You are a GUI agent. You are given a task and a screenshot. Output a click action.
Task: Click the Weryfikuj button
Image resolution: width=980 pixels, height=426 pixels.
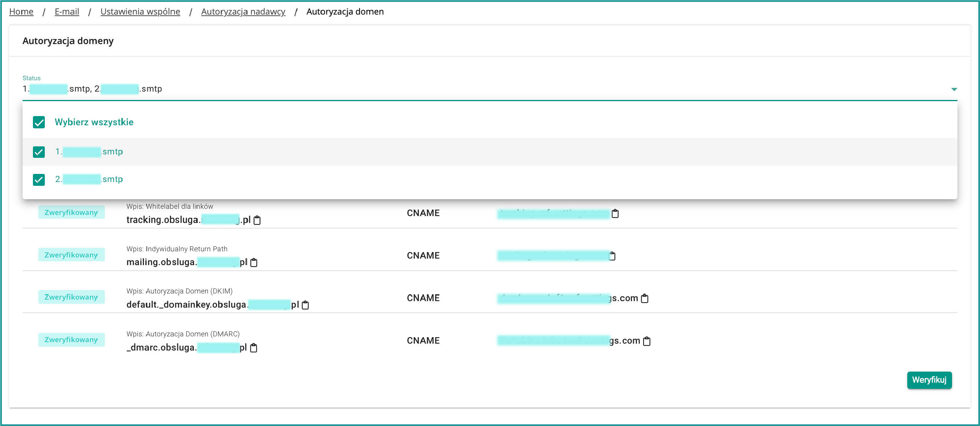coord(929,380)
